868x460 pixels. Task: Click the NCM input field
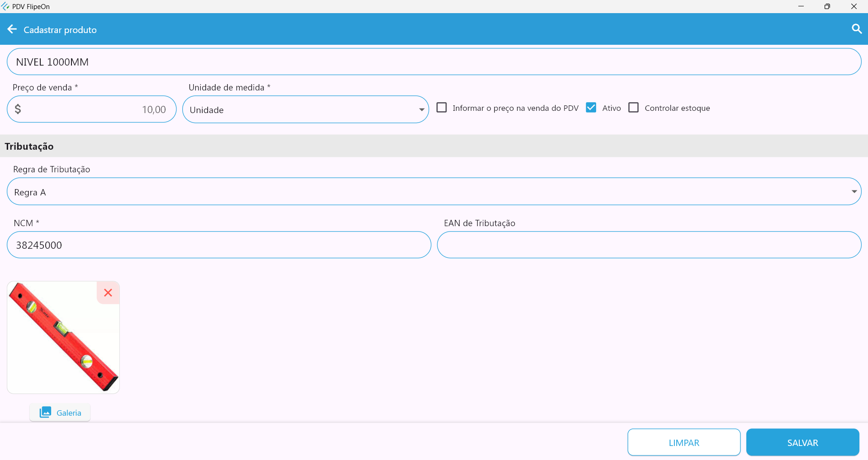coord(218,245)
